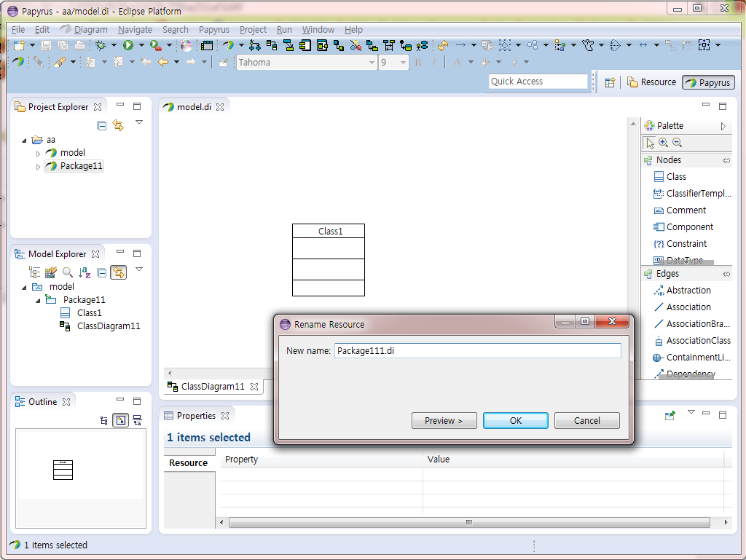Screen dimensions: 746x560
Task: Click the Outline diagram thumbnail
Action: coord(63,470)
